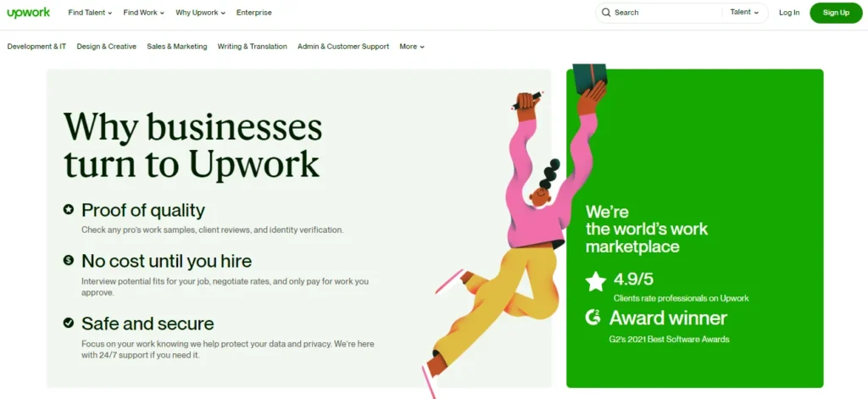Image resolution: width=868 pixels, height=399 pixels.
Task: Go to the Enterprise page
Action: tap(254, 13)
